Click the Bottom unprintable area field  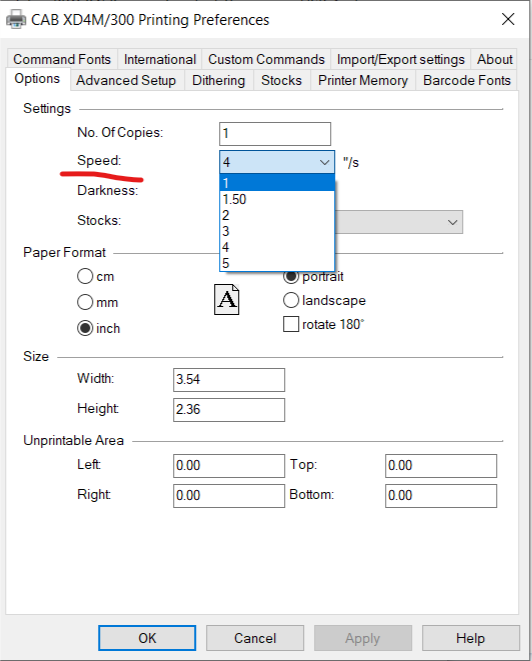pos(441,496)
